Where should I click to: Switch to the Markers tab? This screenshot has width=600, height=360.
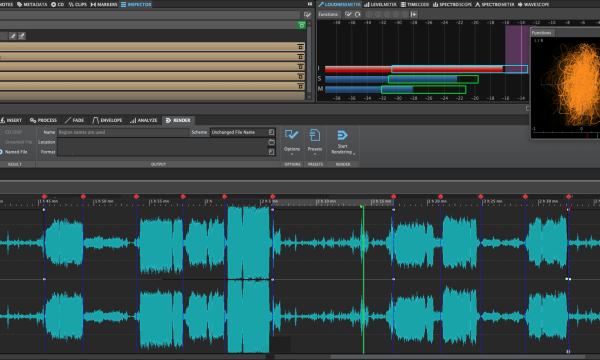pos(104,5)
